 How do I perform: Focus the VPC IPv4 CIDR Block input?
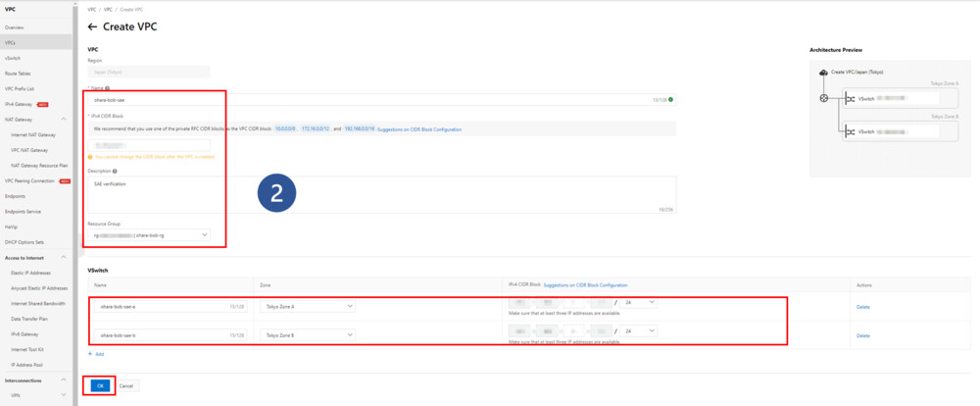point(149,145)
